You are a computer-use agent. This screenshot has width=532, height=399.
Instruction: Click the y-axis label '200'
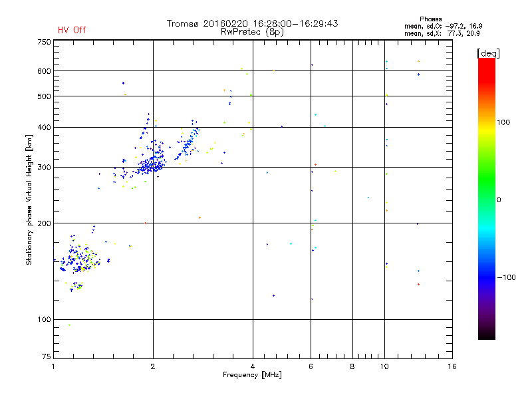coord(44,223)
